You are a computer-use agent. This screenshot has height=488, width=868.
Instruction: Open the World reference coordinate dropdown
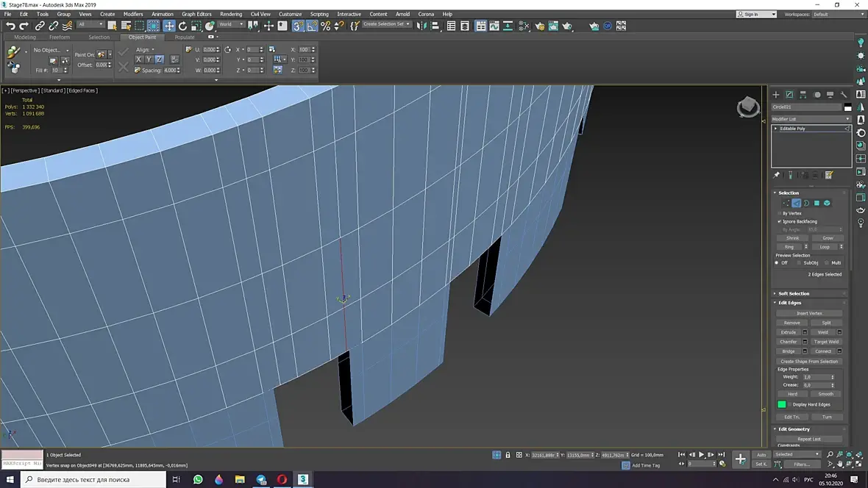click(x=231, y=24)
